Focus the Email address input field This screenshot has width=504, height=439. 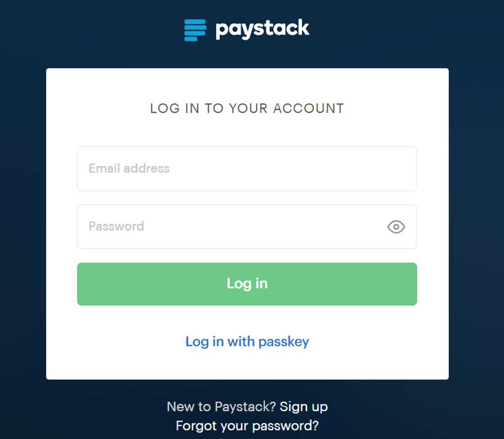click(247, 169)
